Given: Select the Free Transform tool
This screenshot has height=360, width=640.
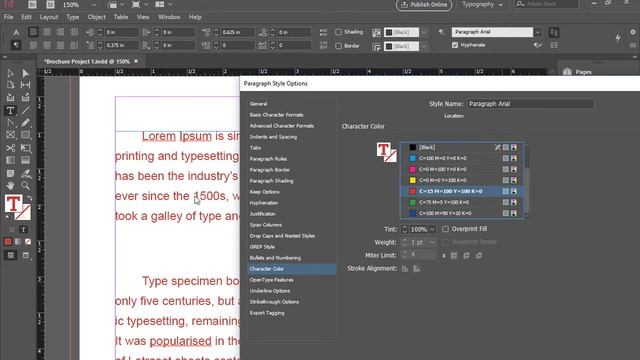Looking at the screenshot, I should pos(25,148).
